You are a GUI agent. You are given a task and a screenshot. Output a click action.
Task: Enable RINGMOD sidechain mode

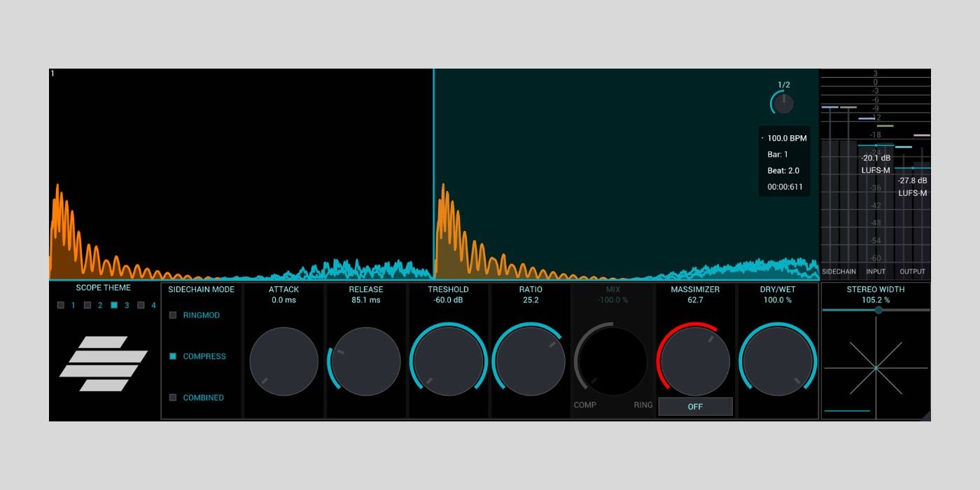(x=173, y=315)
